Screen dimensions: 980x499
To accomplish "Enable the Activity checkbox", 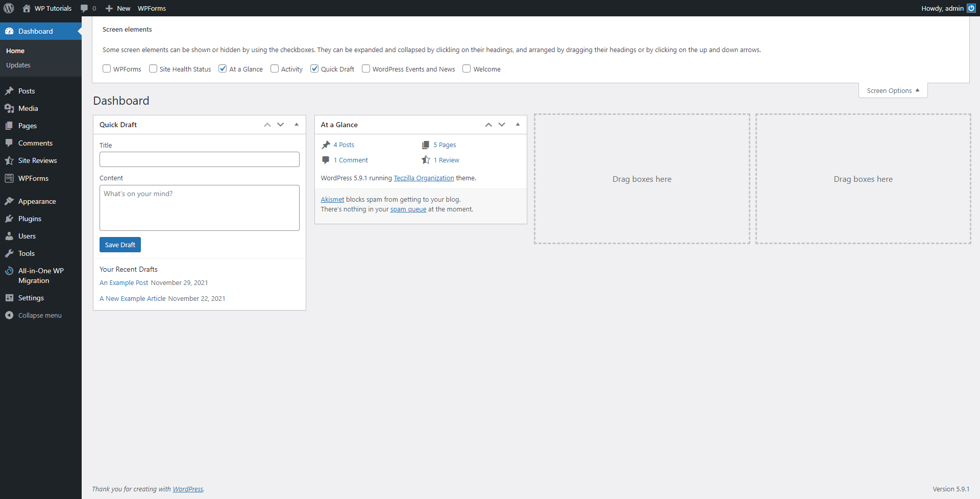I will coord(275,68).
